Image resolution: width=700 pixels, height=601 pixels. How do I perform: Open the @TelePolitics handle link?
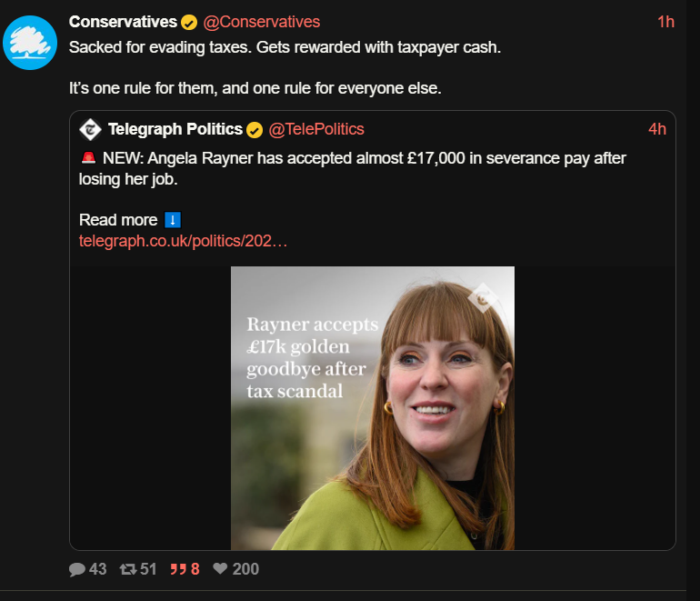[316, 129]
